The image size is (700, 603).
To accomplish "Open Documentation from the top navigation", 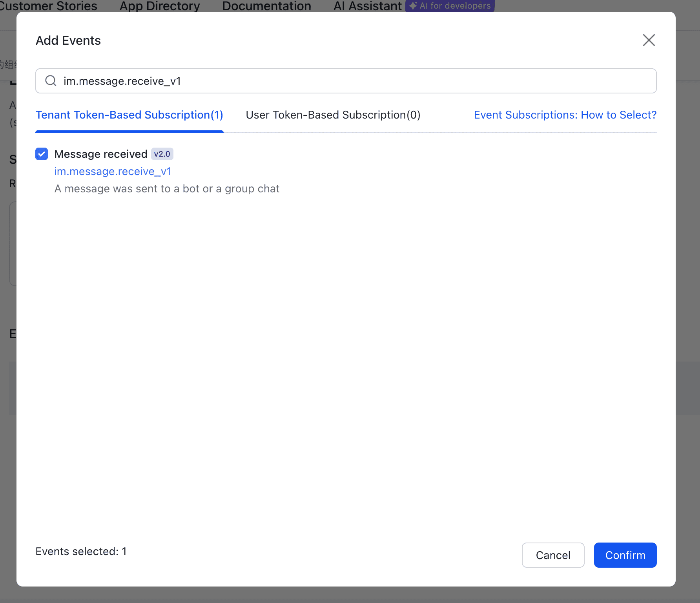I will [x=266, y=6].
